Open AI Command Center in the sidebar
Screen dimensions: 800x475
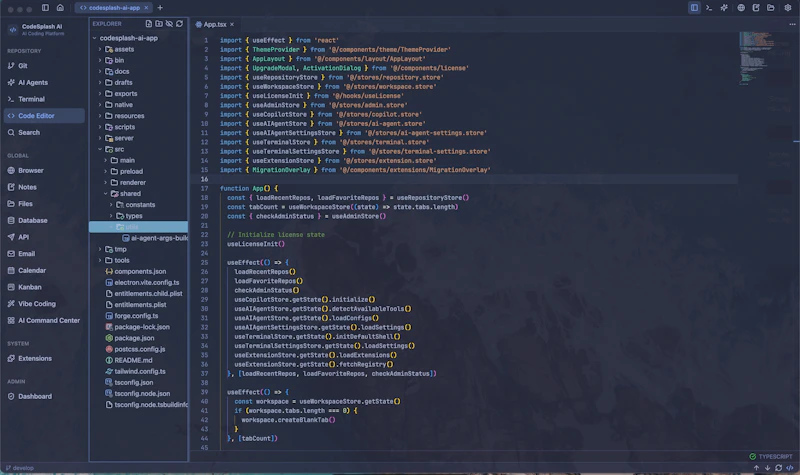point(44,320)
